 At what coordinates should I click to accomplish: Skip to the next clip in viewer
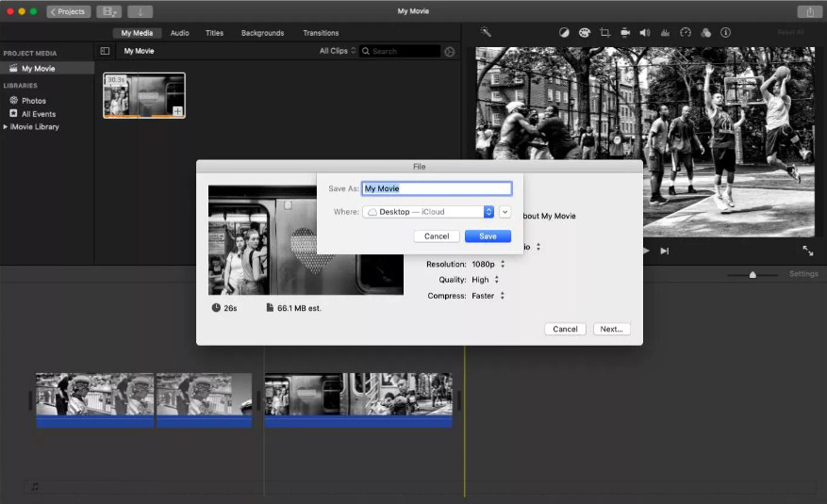point(665,252)
